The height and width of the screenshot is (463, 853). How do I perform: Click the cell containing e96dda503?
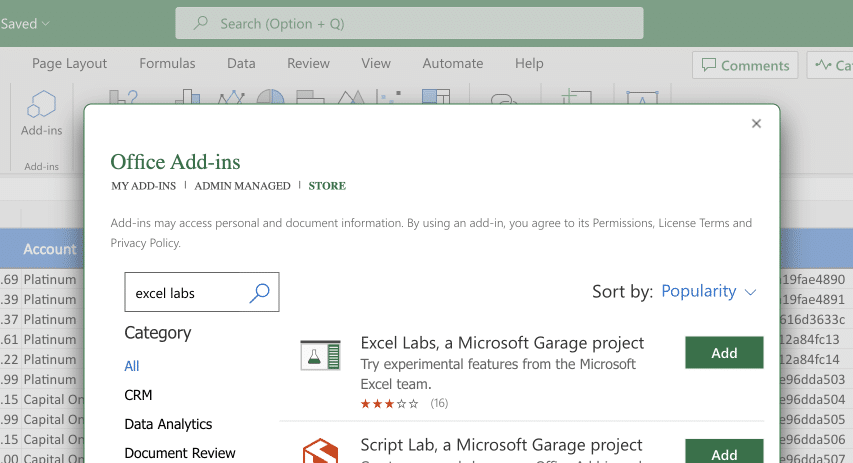pos(813,379)
